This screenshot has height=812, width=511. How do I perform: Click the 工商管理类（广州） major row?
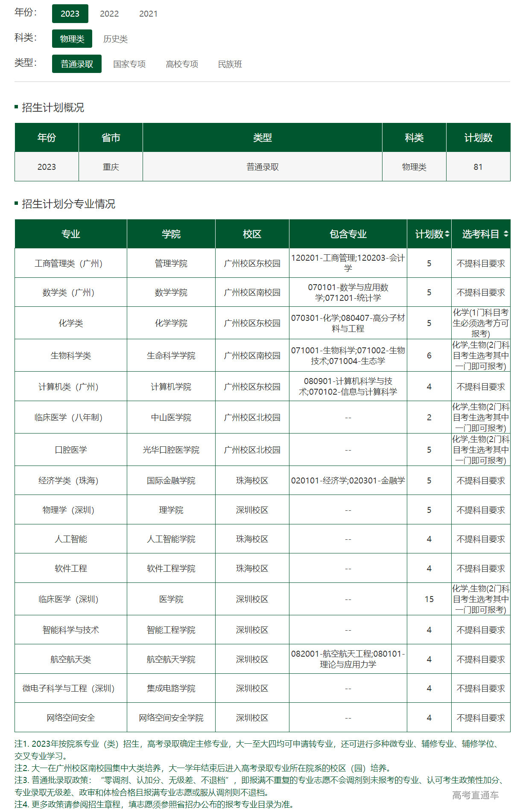click(x=71, y=263)
